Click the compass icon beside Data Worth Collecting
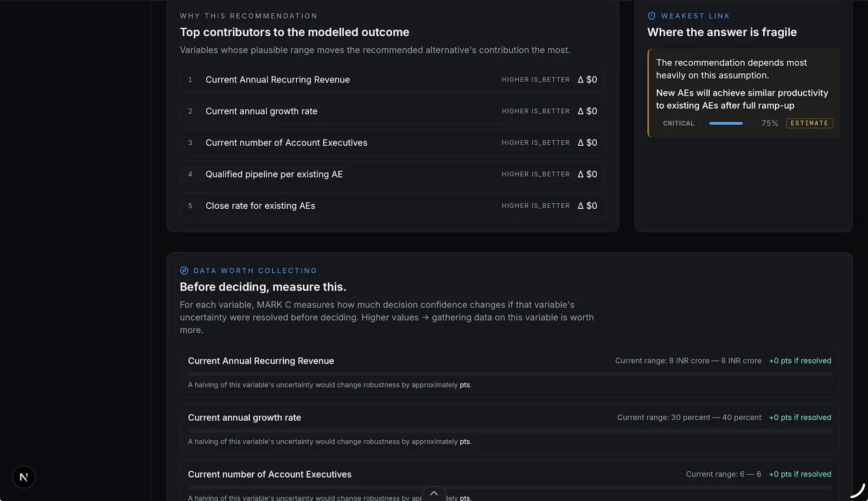 point(184,271)
